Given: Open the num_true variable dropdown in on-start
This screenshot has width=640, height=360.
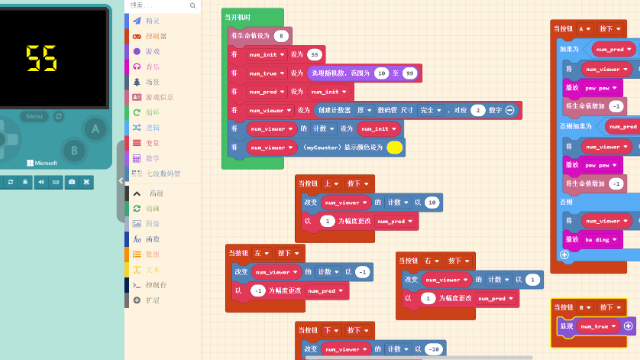Looking at the screenshot, I should [267, 73].
